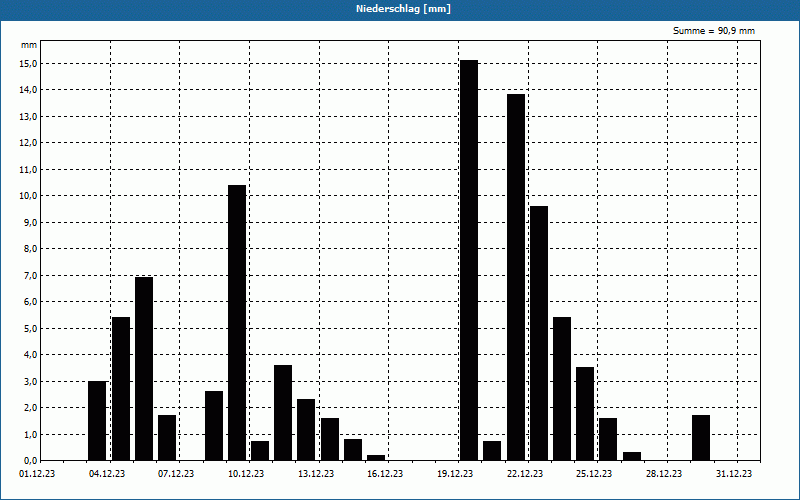Viewport: 800px width, 500px height.
Task: Select the 8,0 y-axis label
Action: (29, 249)
